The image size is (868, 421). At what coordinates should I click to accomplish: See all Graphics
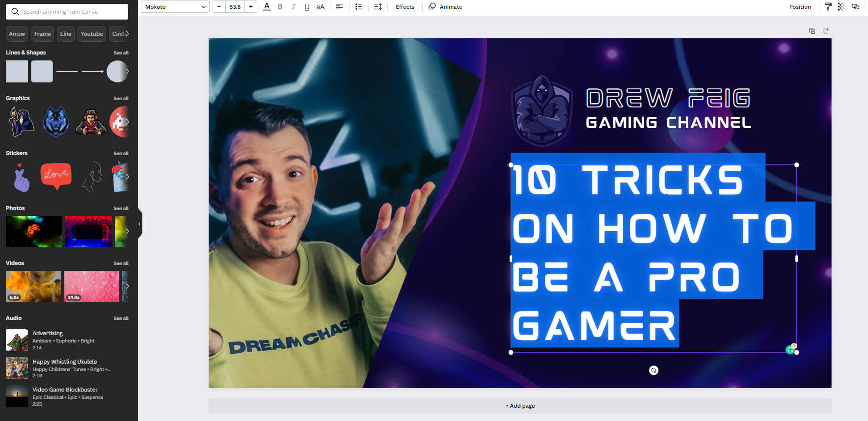121,99
